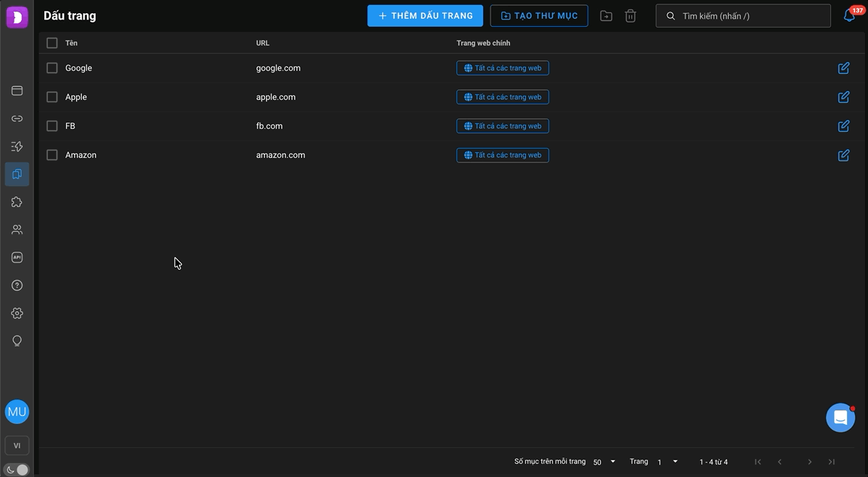Select the FB bookmark name
The height and width of the screenshot is (477, 868).
point(70,125)
